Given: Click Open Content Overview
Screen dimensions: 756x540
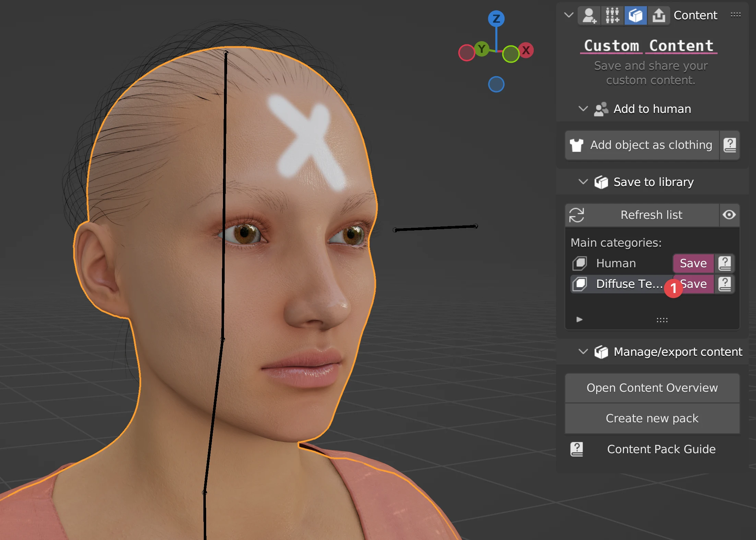Looking at the screenshot, I should coord(652,388).
